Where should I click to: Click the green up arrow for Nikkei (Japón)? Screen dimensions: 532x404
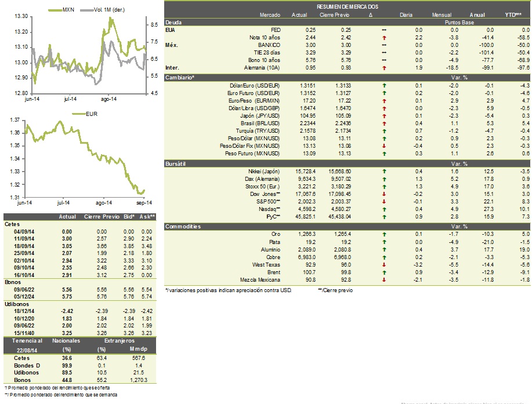[x=384, y=172]
